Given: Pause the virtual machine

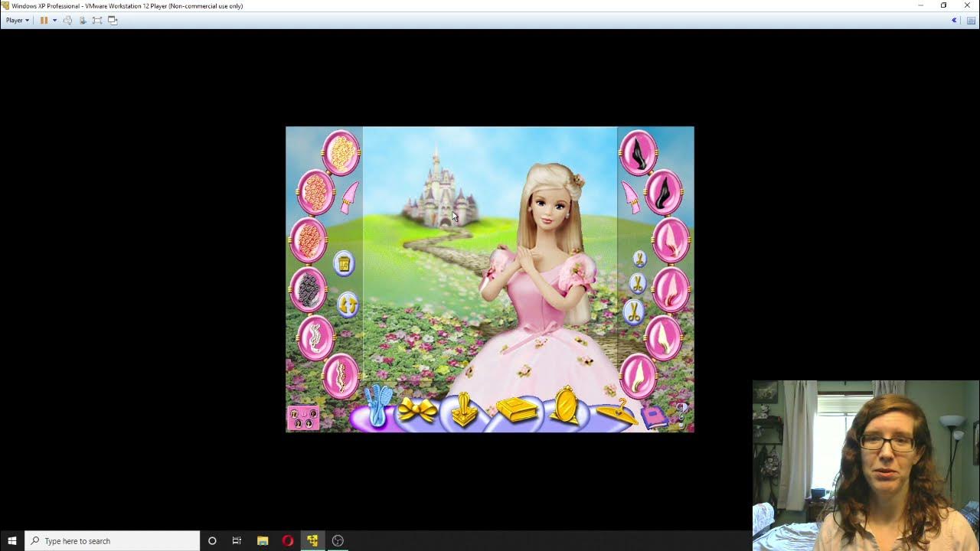Looking at the screenshot, I should click(x=44, y=21).
